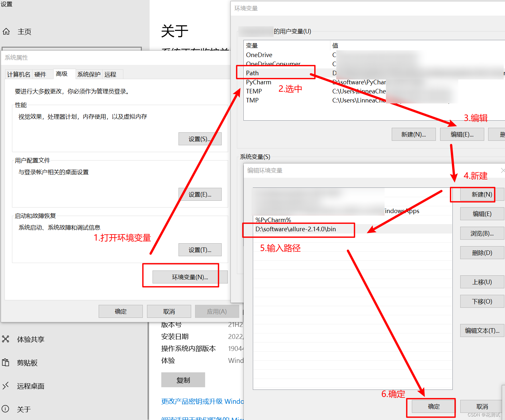The height and width of the screenshot is (420, 505).
Task: Click 编辑(E)... under user variables
Action: (462, 134)
